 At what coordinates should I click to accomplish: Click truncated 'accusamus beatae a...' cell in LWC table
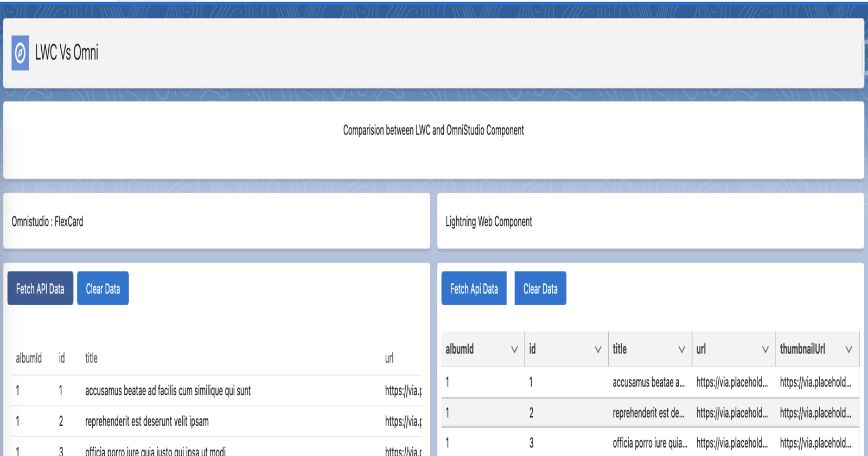coord(649,382)
